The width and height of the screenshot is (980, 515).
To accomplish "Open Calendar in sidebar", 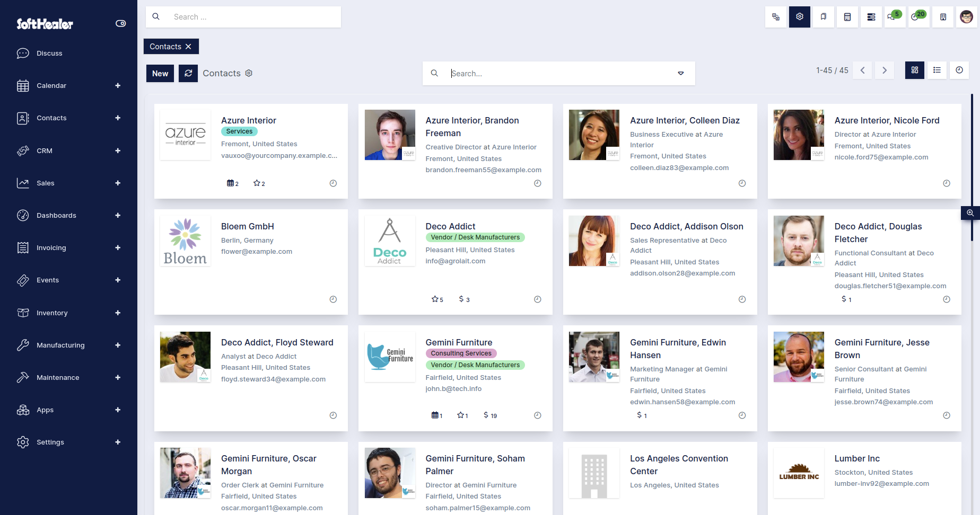I will 51,85.
